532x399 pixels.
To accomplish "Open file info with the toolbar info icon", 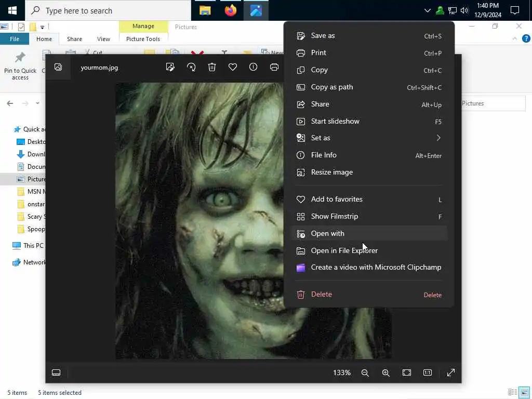I will pyautogui.click(x=254, y=67).
